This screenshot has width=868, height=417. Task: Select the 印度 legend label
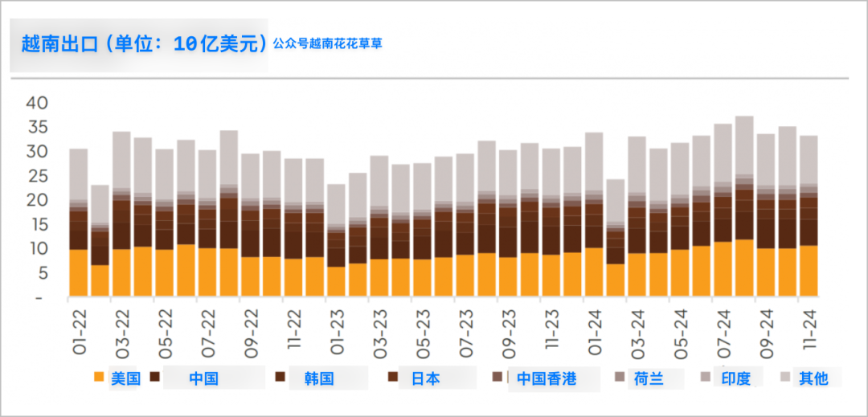pos(735,378)
